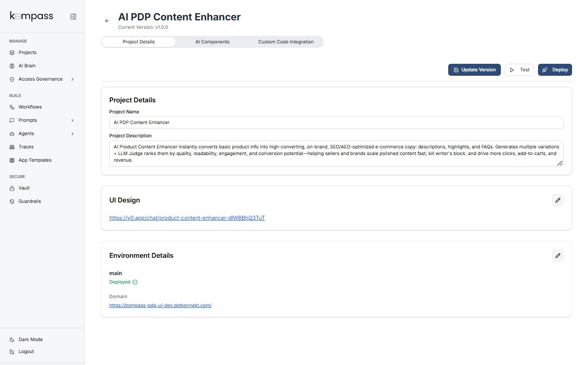588x365 pixels.
Task: Expand Access Governance submenu chevron
Action: pos(73,79)
